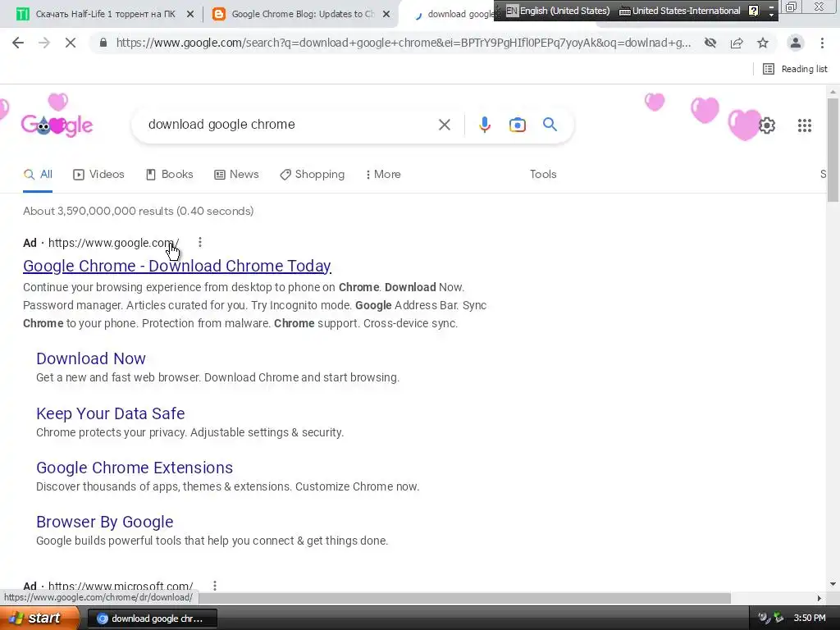Open the Browser By Google link
The height and width of the screenshot is (630, 840).
tap(105, 522)
